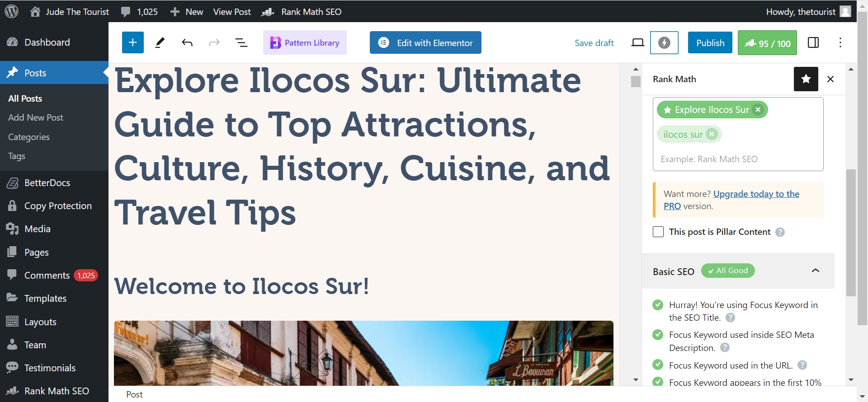868x402 pixels.
Task: Open Rank Math SEO admin bar menu
Action: [x=302, y=12]
